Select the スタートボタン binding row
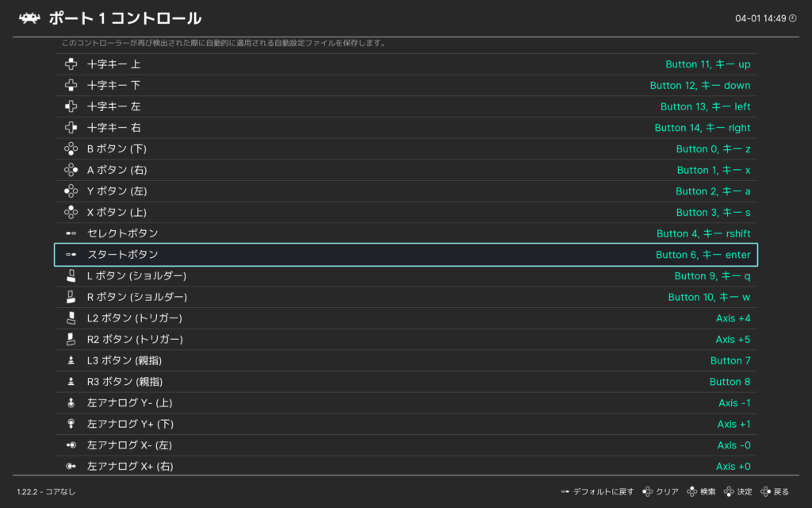The width and height of the screenshot is (812, 508). pyautogui.click(x=406, y=255)
